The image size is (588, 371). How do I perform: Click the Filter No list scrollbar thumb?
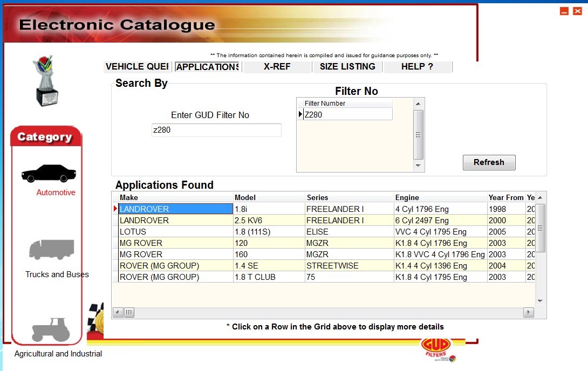[x=418, y=134]
